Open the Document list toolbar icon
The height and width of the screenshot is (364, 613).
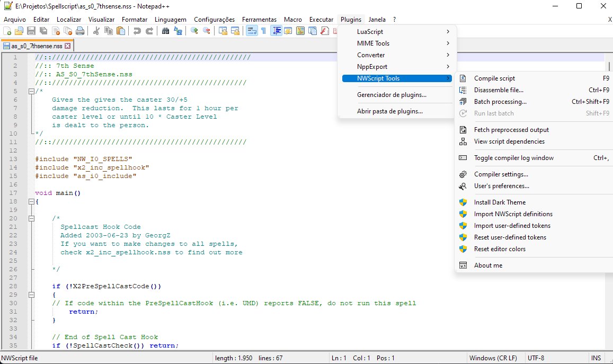click(313, 31)
